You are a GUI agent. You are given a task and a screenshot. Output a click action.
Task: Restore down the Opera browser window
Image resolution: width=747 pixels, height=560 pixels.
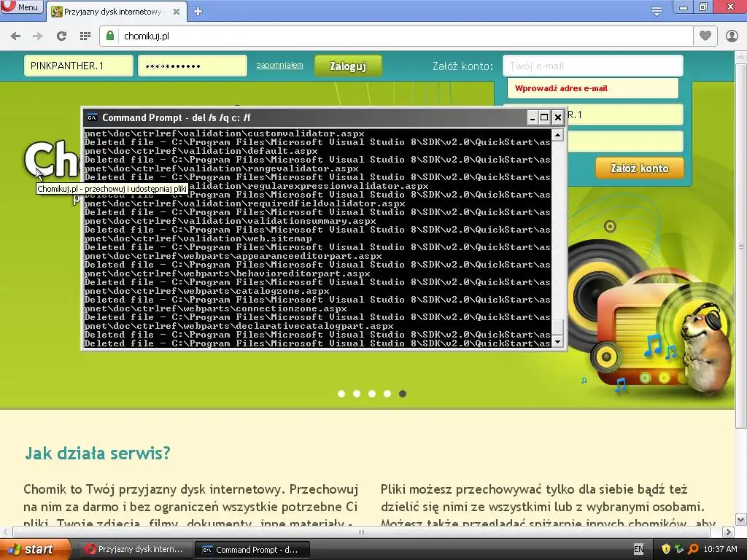point(703,7)
